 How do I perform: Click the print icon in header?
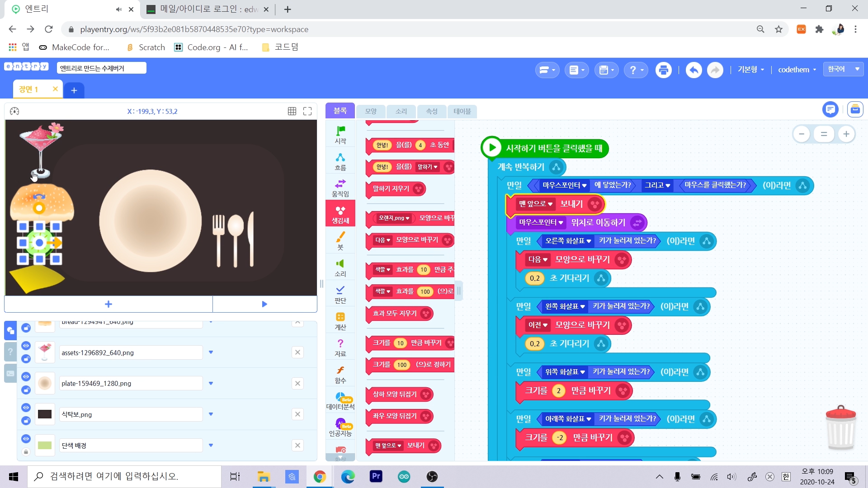point(663,70)
